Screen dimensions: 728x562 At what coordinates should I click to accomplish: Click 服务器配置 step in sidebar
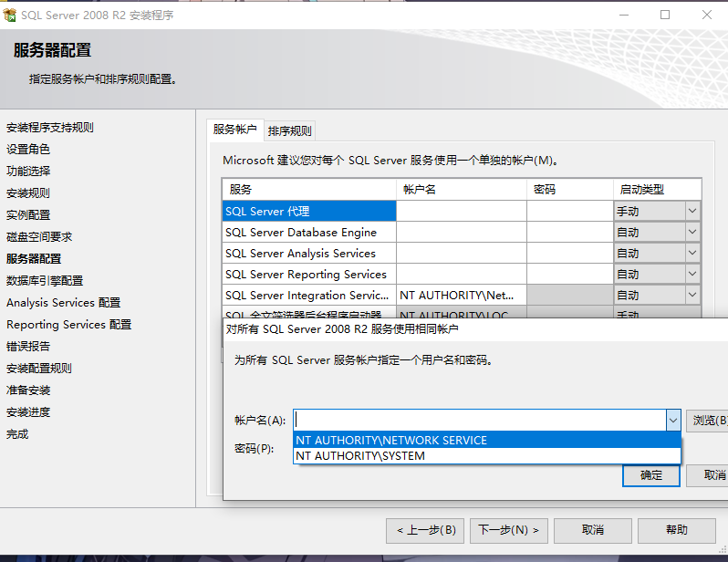click(x=34, y=259)
